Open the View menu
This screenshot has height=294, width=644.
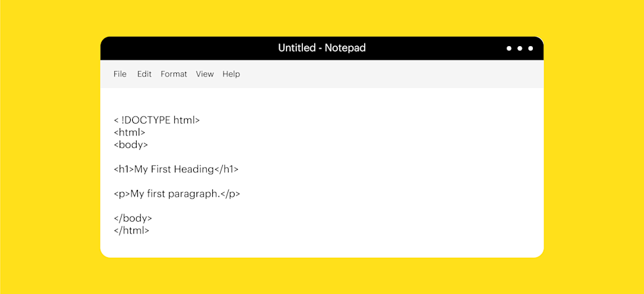[x=204, y=74]
